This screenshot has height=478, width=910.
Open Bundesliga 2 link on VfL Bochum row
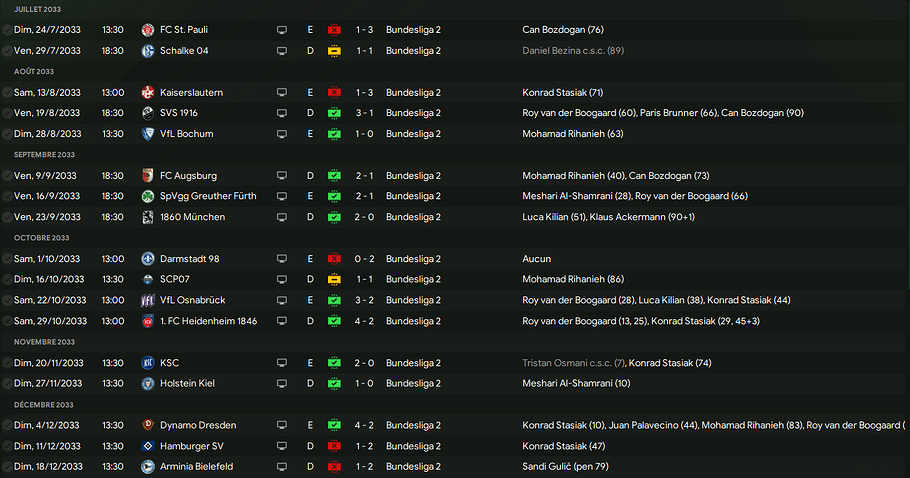413,134
